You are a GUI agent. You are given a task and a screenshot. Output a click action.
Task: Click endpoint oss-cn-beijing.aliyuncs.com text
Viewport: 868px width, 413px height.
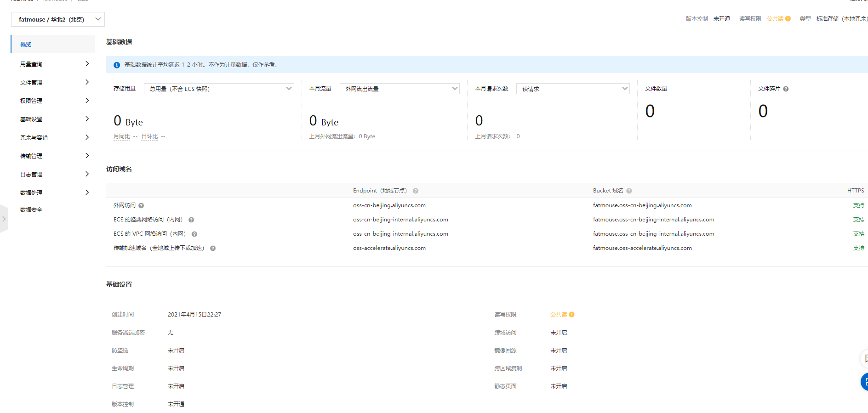pyautogui.click(x=389, y=205)
